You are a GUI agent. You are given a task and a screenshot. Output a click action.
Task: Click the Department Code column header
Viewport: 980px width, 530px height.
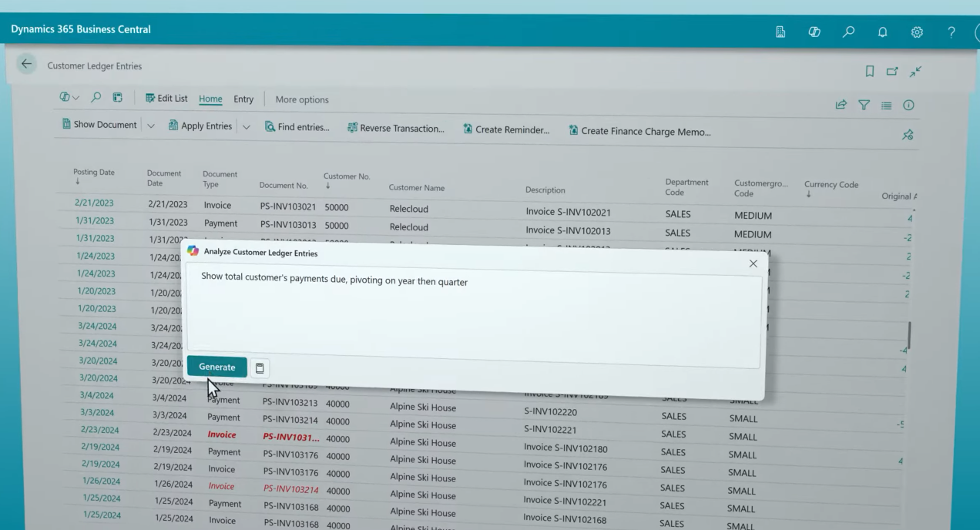[x=686, y=187]
